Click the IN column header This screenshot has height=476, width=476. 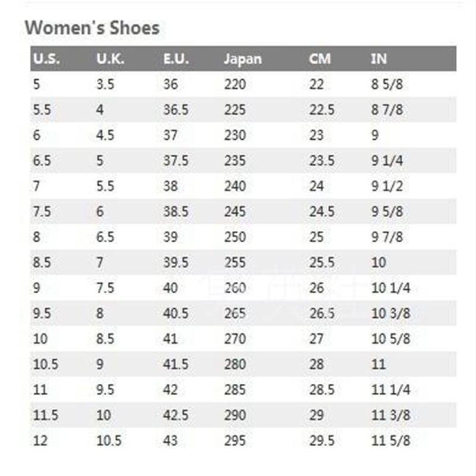click(x=379, y=58)
